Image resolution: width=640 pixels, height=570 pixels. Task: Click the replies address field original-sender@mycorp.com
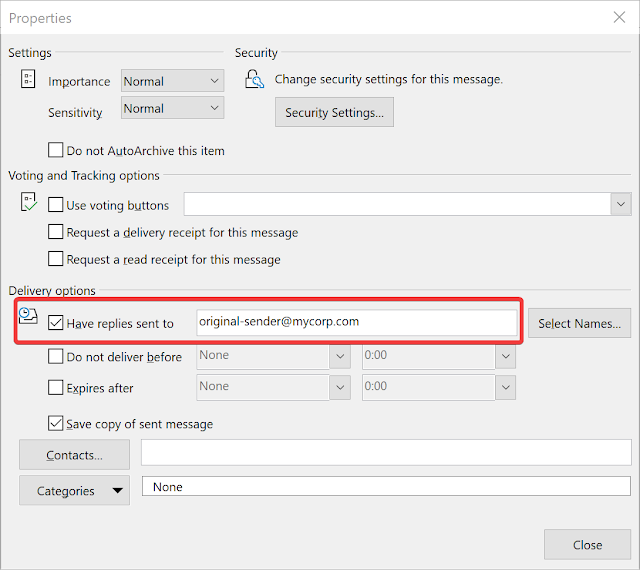357,323
